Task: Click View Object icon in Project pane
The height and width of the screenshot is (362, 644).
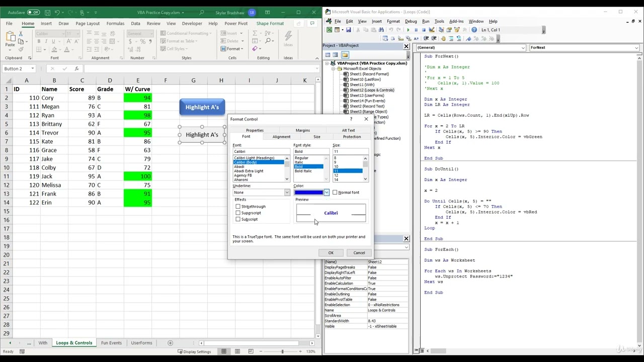Action: coord(336,55)
